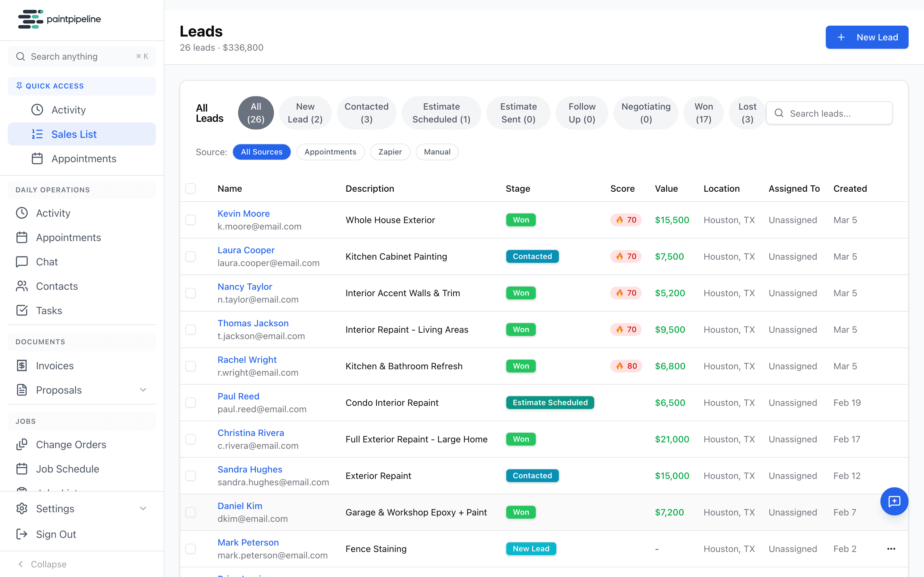
Task: Open the floating chat bubble button
Action: [x=894, y=501]
